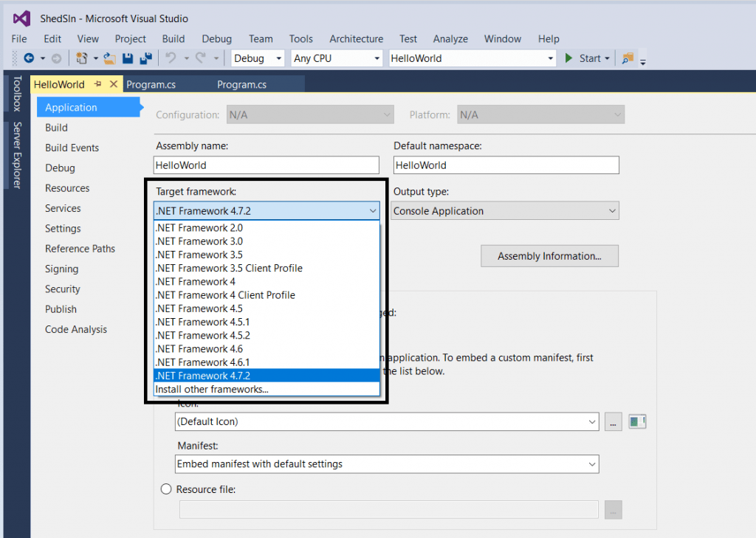
Task: Select the Reference Paths properties page
Action: pyautogui.click(x=80, y=249)
